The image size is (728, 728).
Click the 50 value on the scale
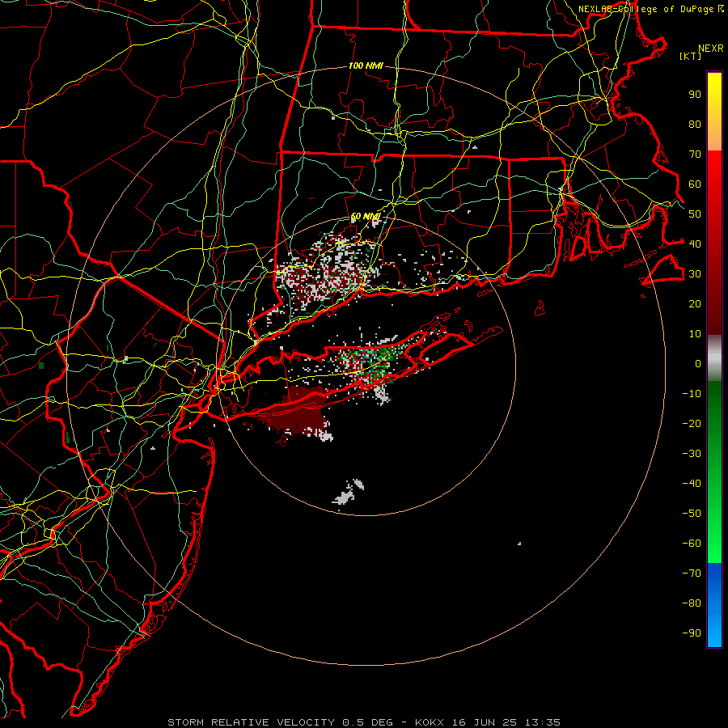coord(695,214)
